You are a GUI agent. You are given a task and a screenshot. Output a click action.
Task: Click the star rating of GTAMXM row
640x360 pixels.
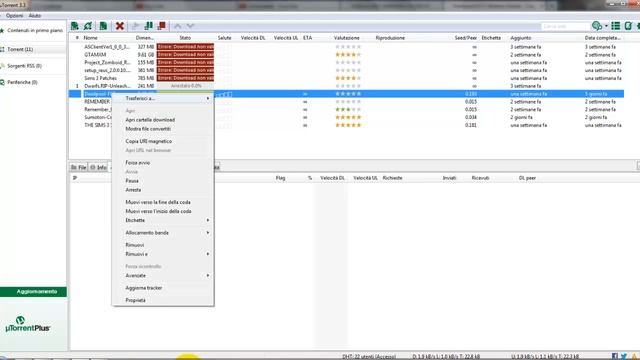tap(348, 55)
